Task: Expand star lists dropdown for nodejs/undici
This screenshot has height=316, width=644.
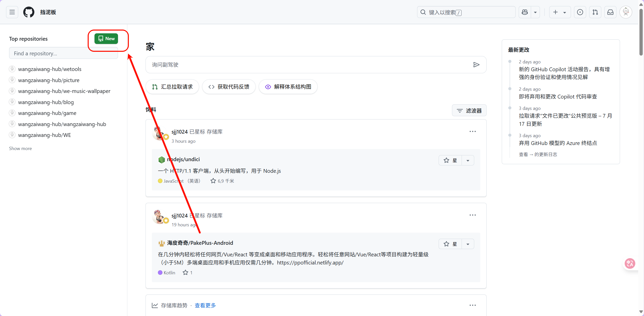Action: click(468, 161)
